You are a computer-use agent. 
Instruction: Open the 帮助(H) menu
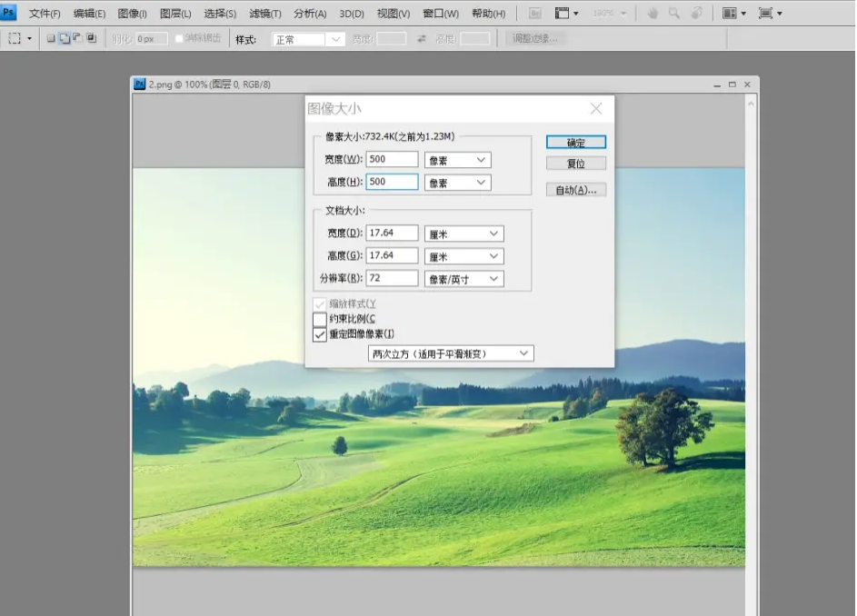489,14
